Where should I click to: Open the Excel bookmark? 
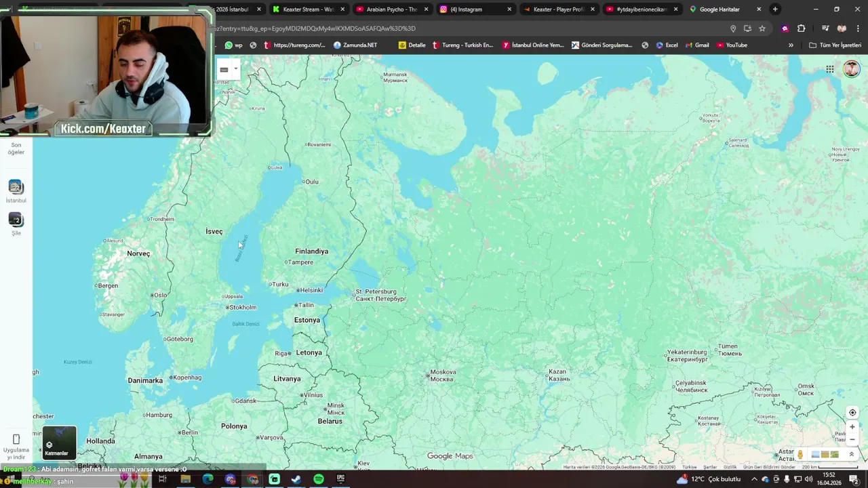click(667, 45)
